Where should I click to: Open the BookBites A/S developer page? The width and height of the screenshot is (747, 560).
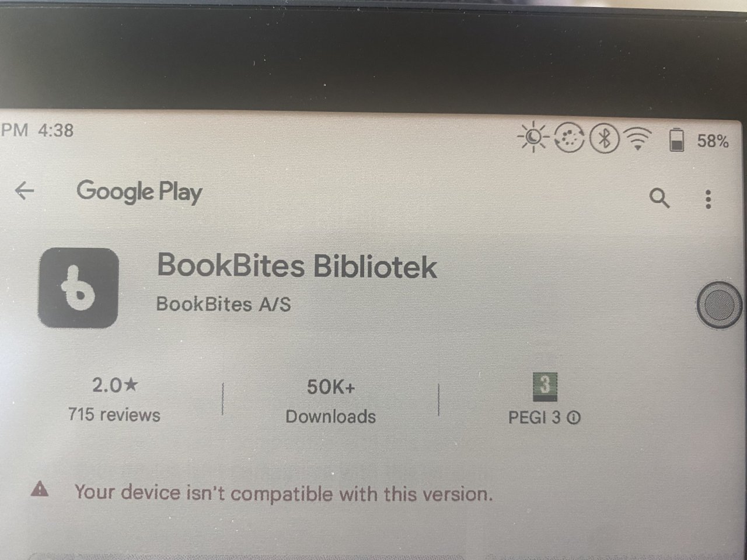tap(224, 304)
